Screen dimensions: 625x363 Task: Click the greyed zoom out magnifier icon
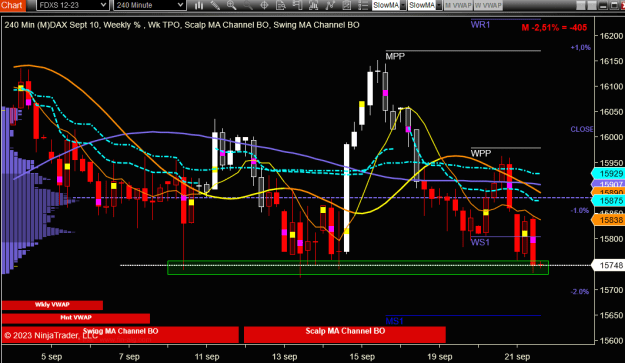point(248,5)
